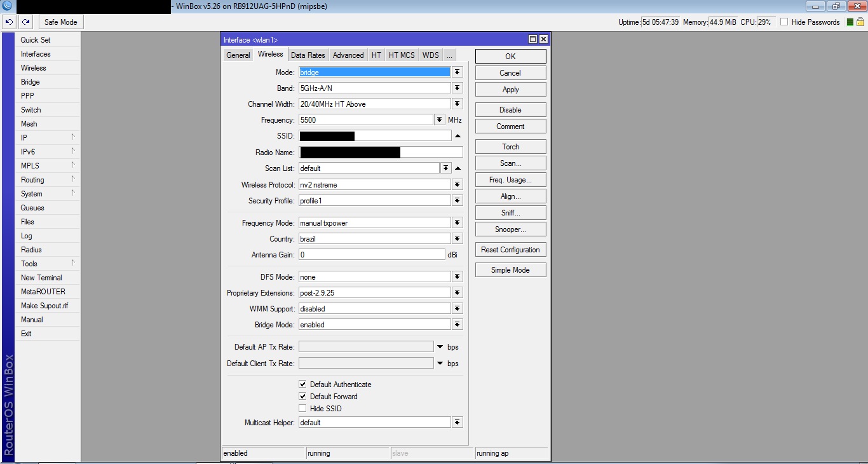Open the IP submenu in sidebar
Viewport: 868px width, 464px height.
(x=48, y=138)
